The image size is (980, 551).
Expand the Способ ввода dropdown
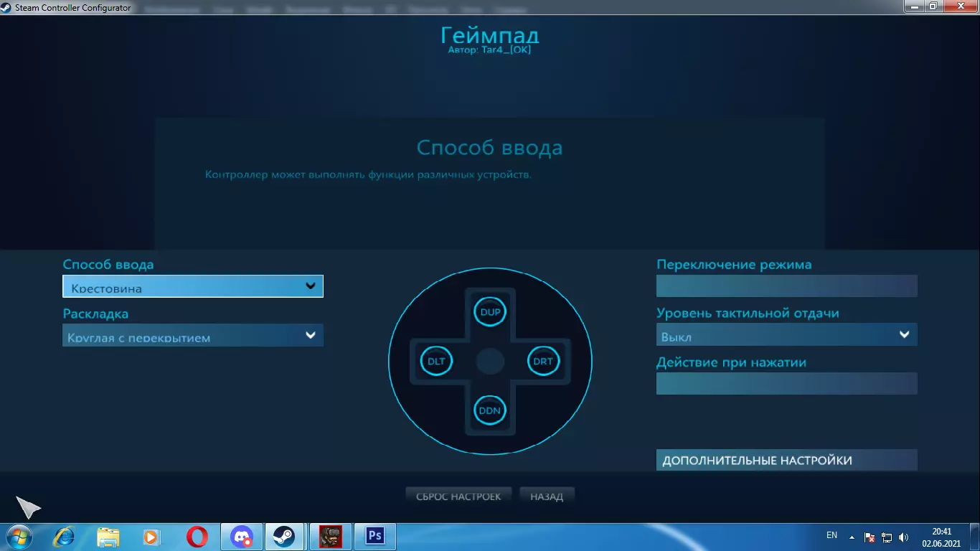coord(193,286)
